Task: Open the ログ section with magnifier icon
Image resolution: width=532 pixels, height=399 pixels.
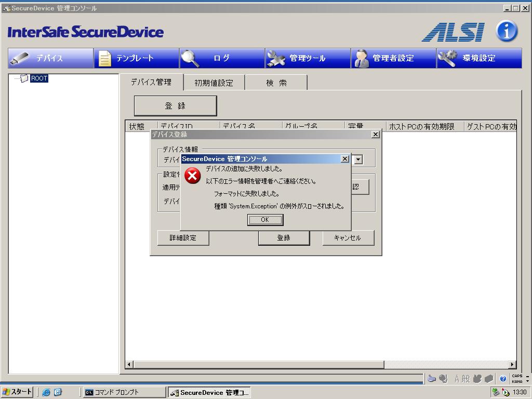Action: [222, 58]
